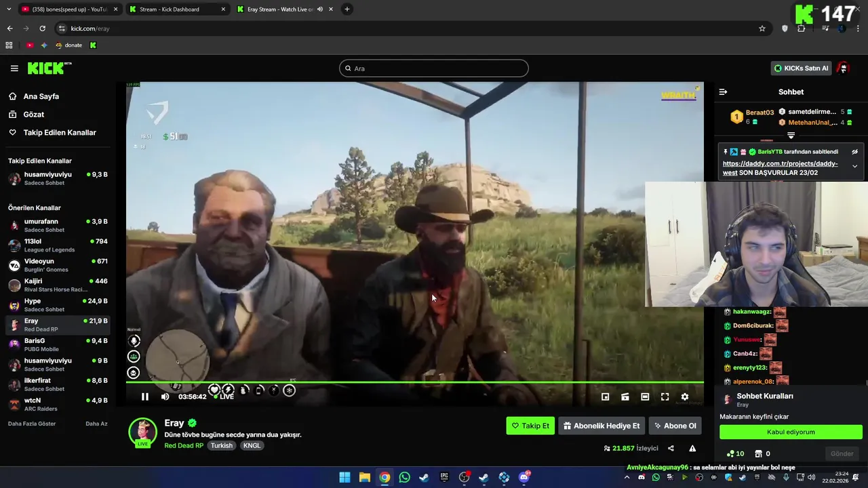868x488 pixels.
Task: Collapse the Sohbet chat panel
Action: 723,91
